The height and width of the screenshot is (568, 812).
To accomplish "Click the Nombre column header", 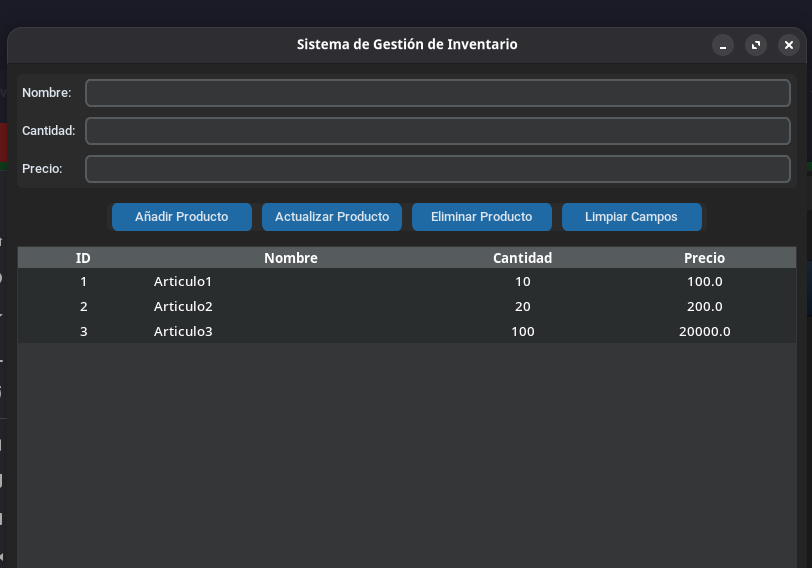I will 290,258.
